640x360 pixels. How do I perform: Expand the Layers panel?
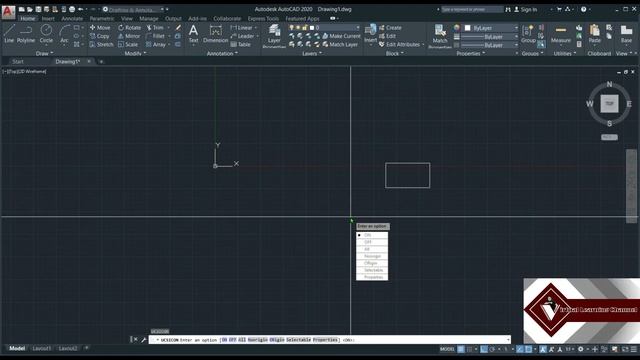click(x=312, y=53)
